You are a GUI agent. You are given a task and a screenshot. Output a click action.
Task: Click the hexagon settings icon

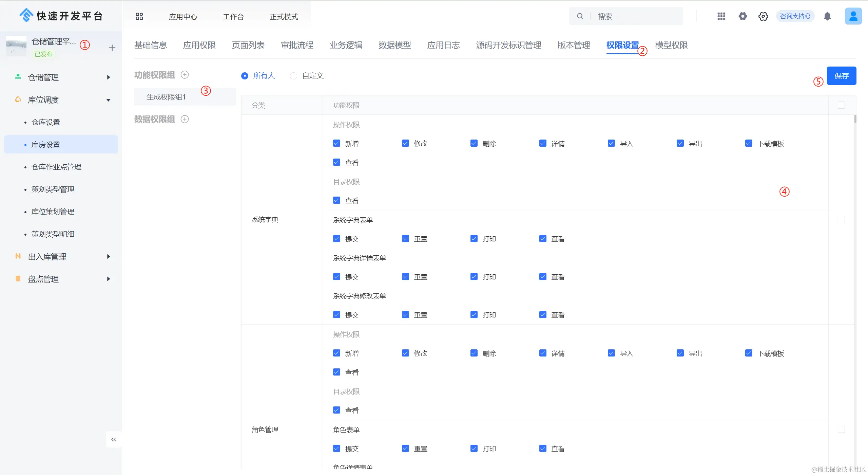[x=763, y=16]
